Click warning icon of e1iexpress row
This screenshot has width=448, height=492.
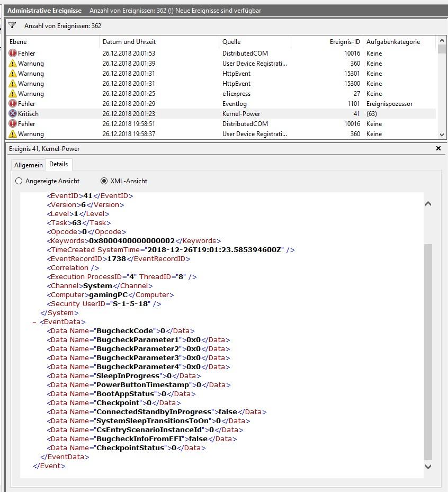[13, 94]
